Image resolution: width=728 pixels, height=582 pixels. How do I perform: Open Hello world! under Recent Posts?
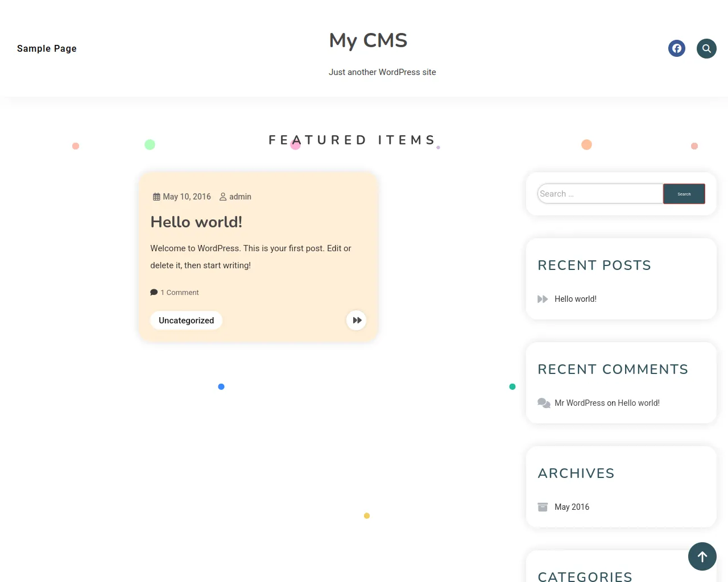(575, 299)
